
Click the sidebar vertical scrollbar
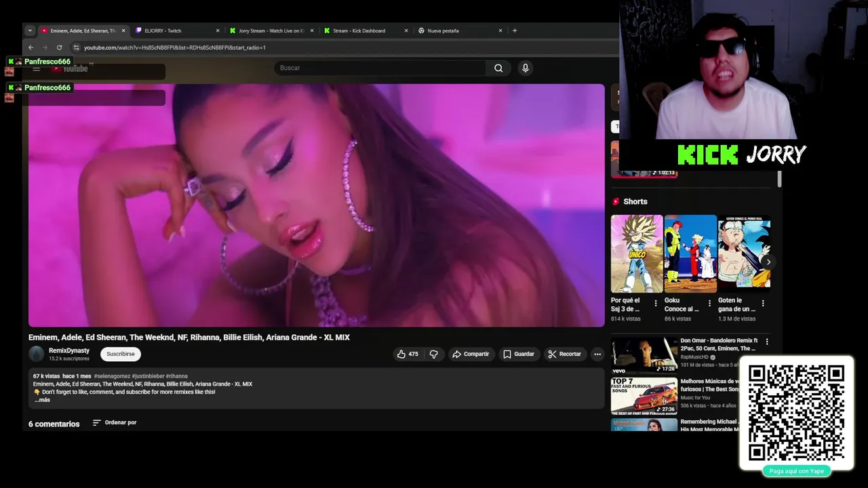pyautogui.click(x=779, y=178)
